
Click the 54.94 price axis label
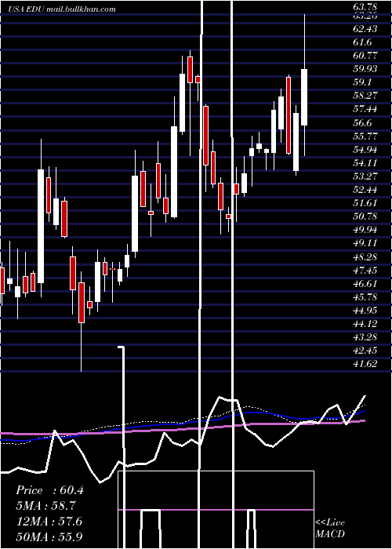click(x=365, y=149)
